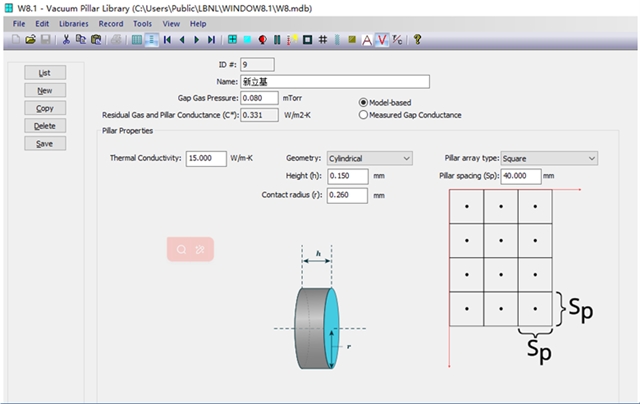Expand the Pillar array type dropdown
640x404 pixels.
pyautogui.click(x=548, y=158)
